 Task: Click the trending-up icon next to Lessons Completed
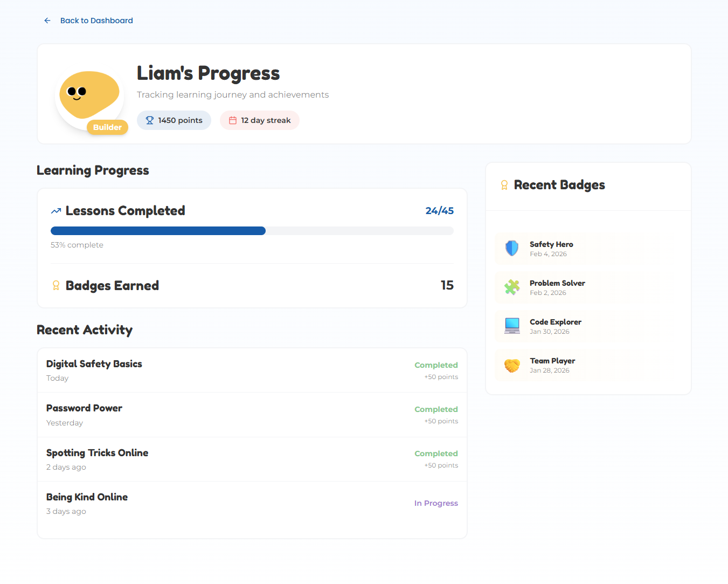(56, 210)
